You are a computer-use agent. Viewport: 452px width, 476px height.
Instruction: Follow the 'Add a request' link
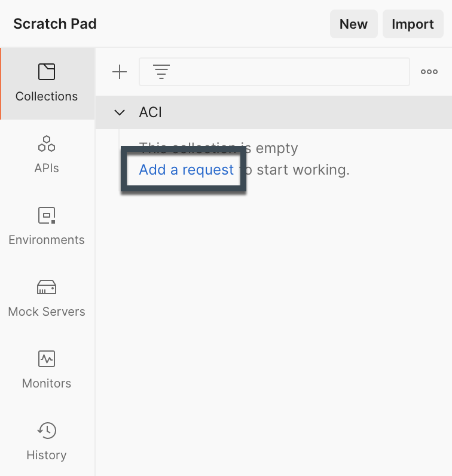[186, 170]
